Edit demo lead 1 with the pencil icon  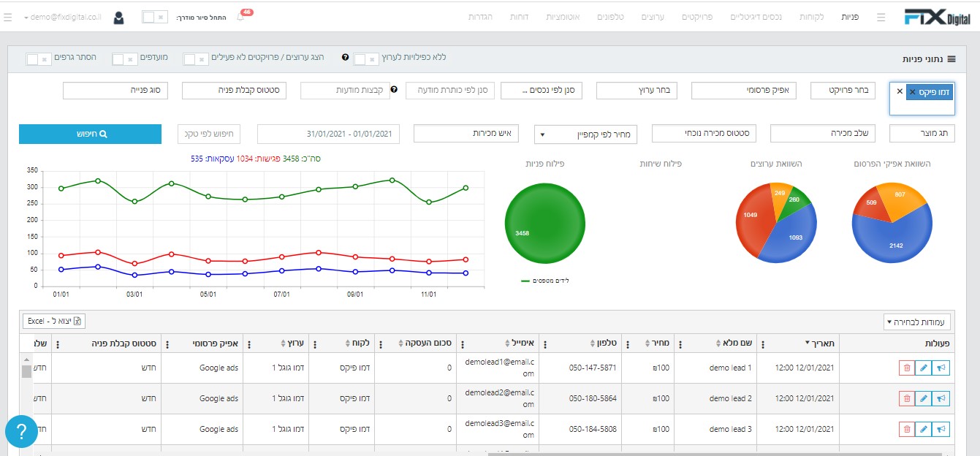(924, 368)
